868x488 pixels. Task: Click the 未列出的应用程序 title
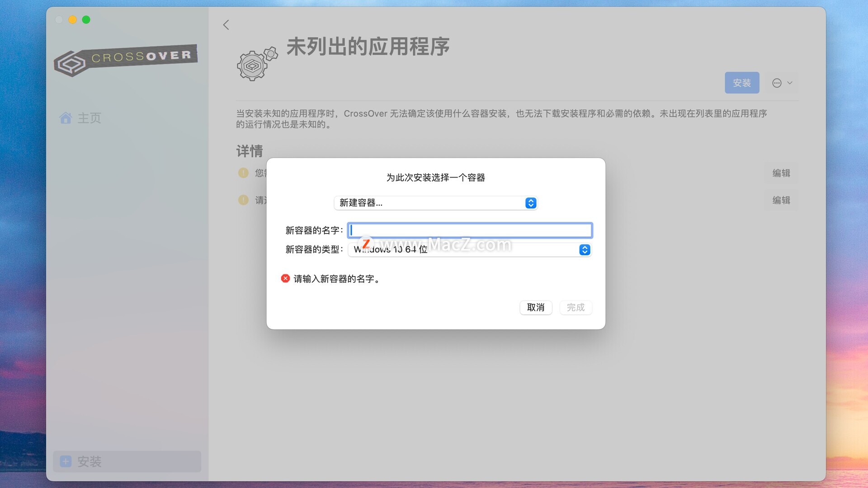point(368,47)
